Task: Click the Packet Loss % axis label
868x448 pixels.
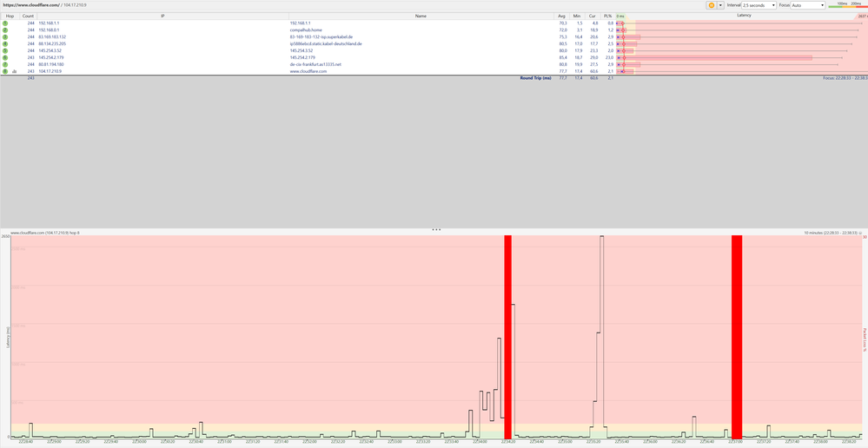Action: point(865,339)
